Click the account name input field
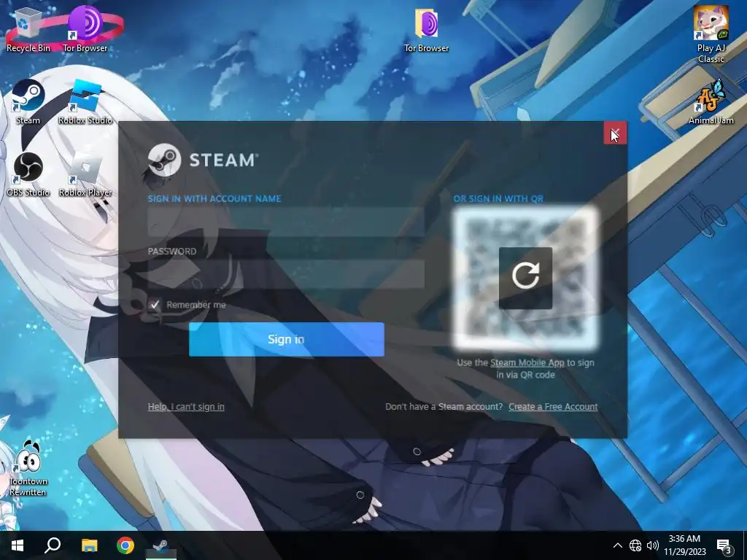The height and width of the screenshot is (560, 747). point(286,222)
